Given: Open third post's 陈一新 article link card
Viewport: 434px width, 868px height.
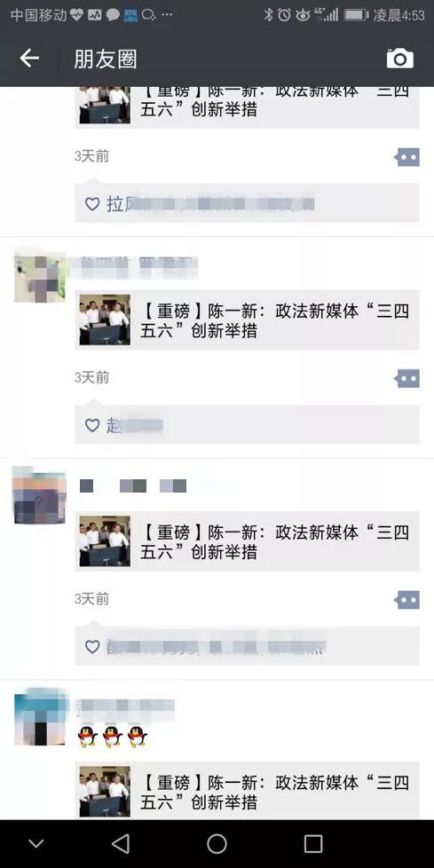Looking at the screenshot, I should pos(247,541).
